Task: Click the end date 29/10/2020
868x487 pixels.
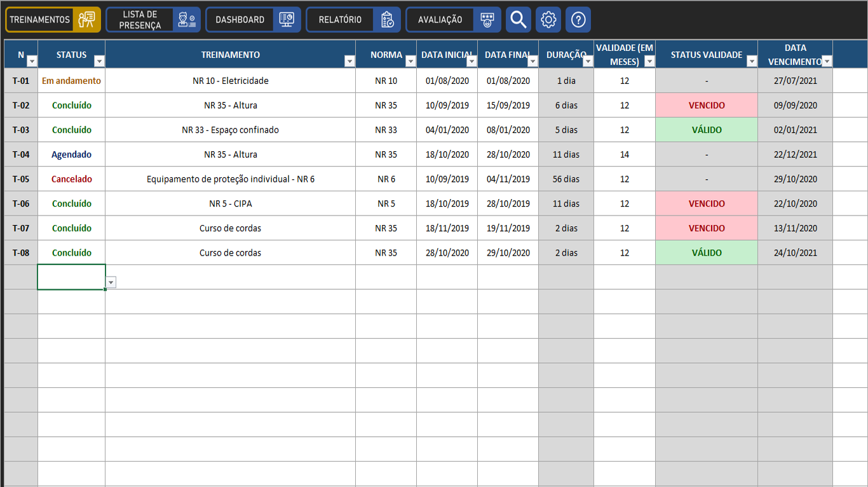Action: (508, 252)
